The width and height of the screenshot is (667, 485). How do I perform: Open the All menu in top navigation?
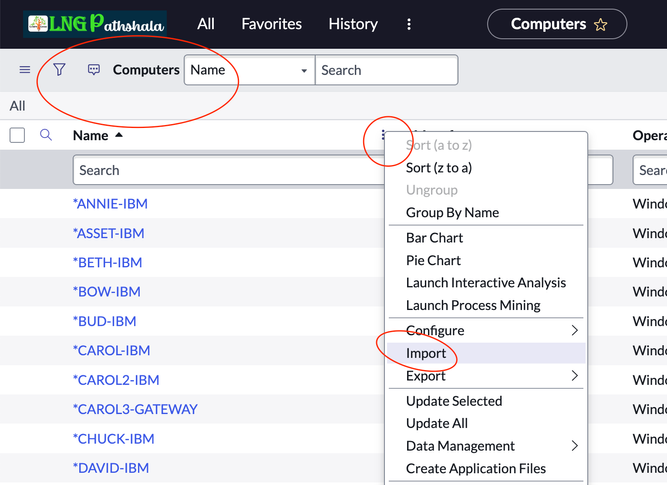[206, 24]
